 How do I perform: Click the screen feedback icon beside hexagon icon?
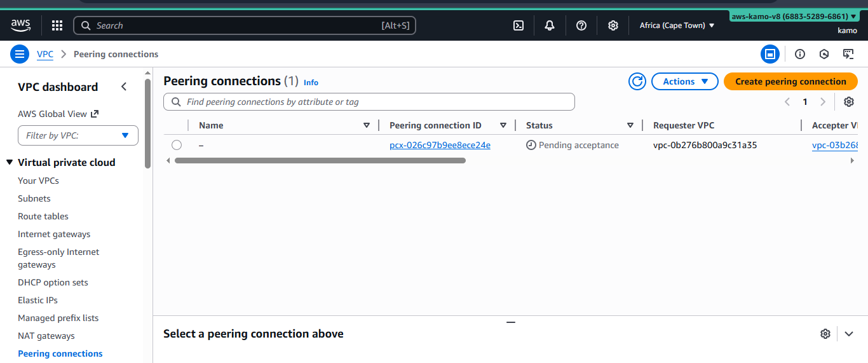click(x=848, y=54)
